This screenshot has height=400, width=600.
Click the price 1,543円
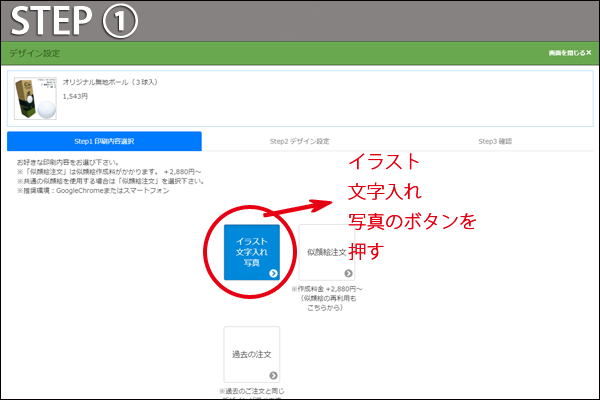pos(75,96)
